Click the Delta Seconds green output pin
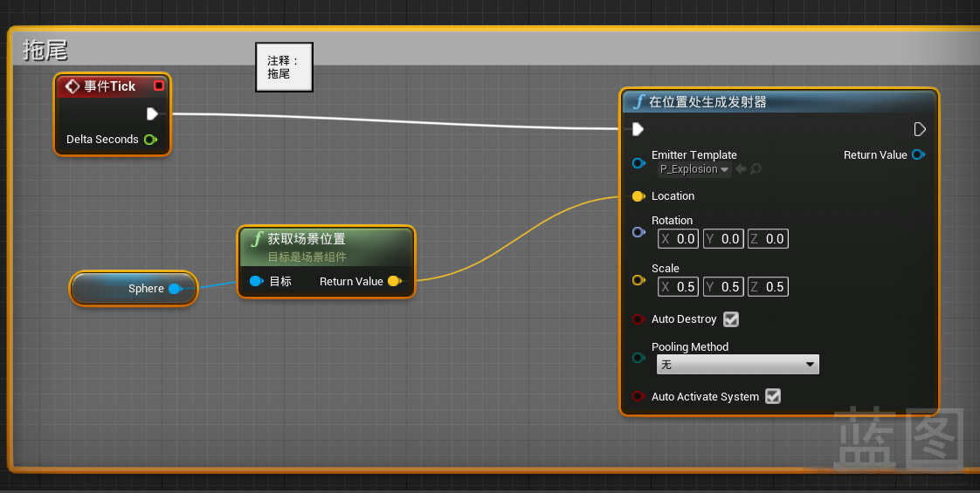The image size is (980, 493). (x=150, y=139)
